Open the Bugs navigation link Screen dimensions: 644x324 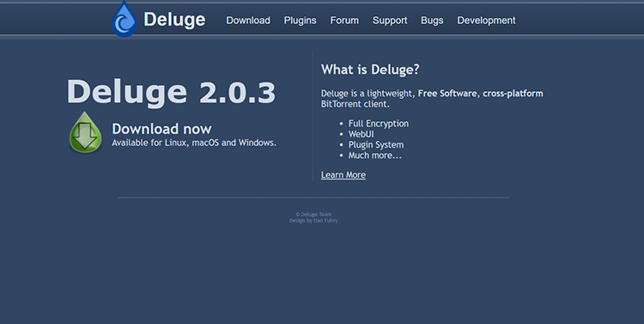click(432, 21)
